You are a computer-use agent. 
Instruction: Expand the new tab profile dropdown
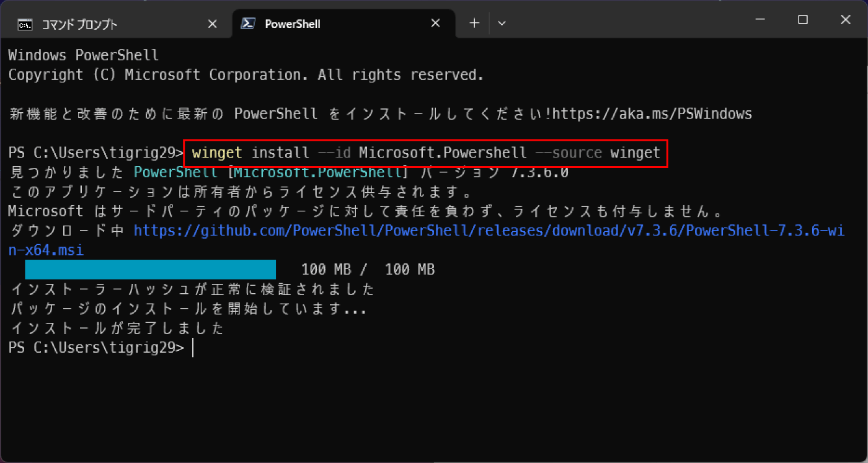click(502, 24)
